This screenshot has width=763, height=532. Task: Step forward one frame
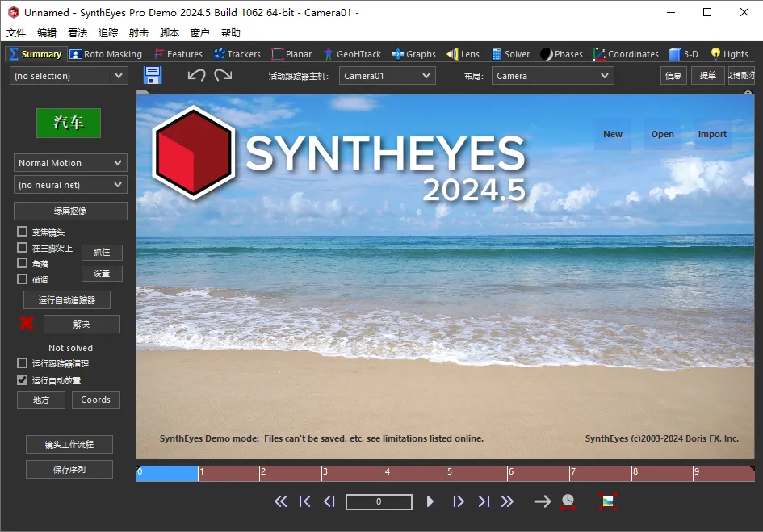pyautogui.click(x=459, y=501)
